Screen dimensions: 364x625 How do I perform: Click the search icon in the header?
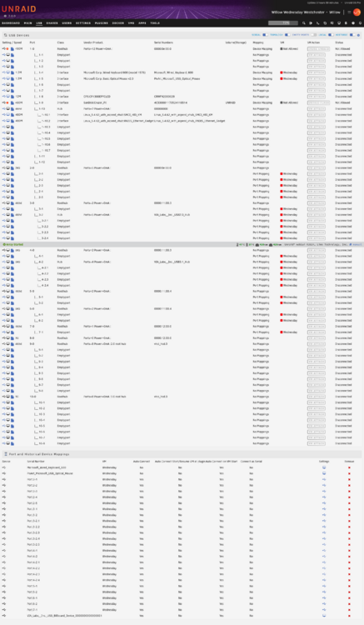pos(304,23)
